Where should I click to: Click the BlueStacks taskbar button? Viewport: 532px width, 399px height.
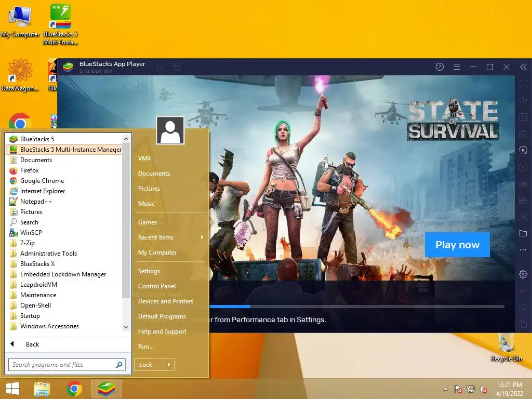(x=107, y=389)
